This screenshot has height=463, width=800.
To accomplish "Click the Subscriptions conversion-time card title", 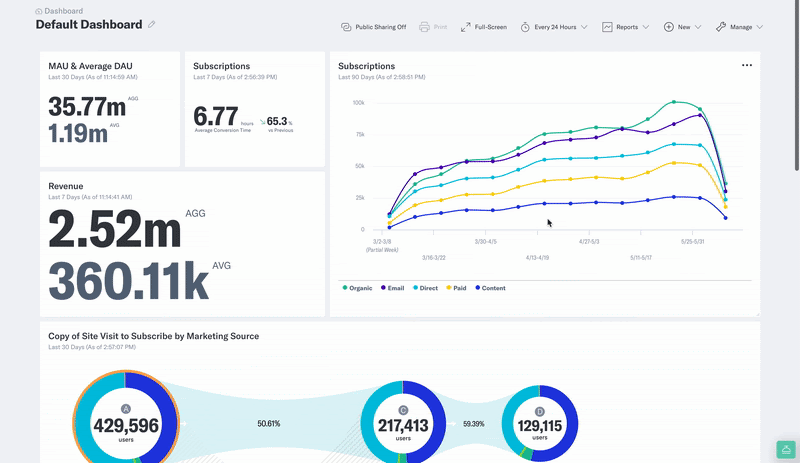I will 221,66.
